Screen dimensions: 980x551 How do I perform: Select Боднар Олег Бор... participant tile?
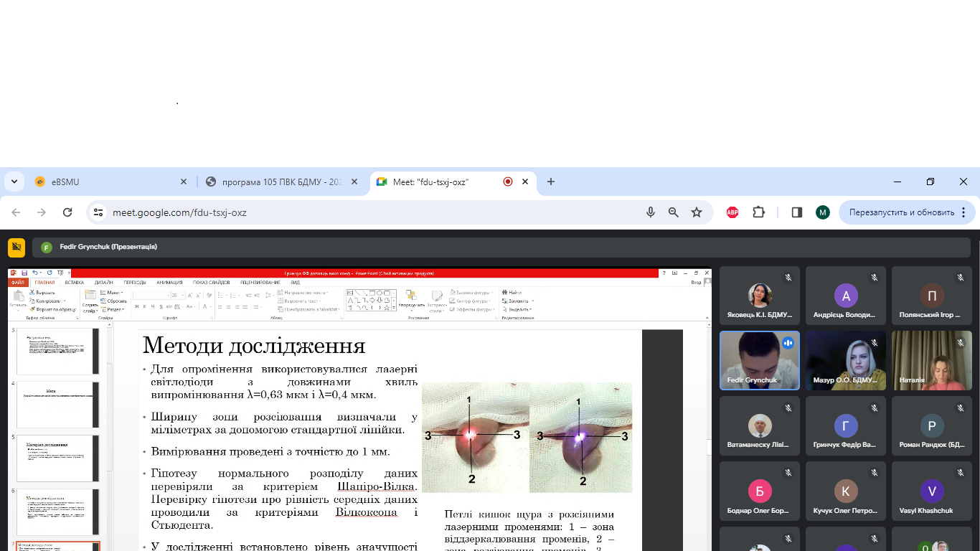click(760, 491)
